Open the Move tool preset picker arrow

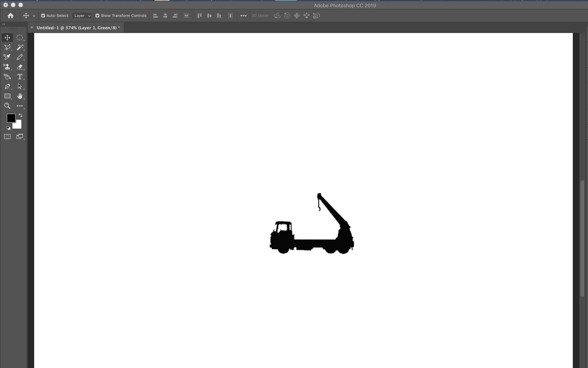tap(34, 16)
